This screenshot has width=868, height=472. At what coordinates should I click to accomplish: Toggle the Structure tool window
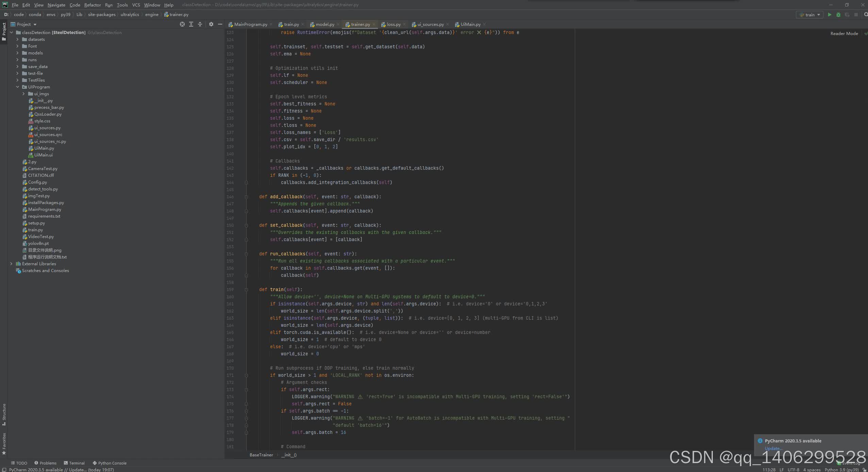(4, 414)
